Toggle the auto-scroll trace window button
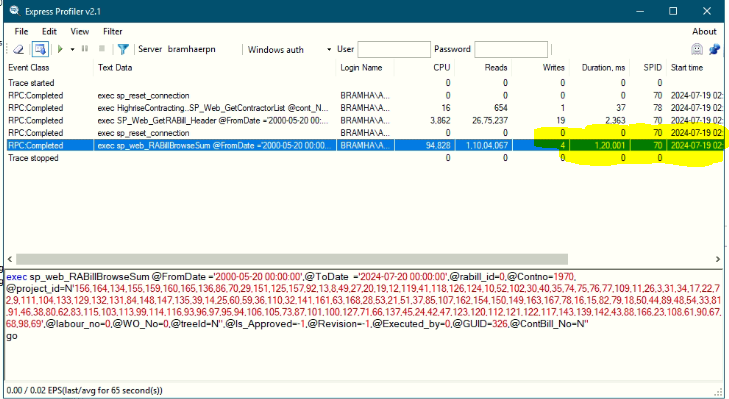Viewport: 729px width, 399px height. [x=40, y=49]
